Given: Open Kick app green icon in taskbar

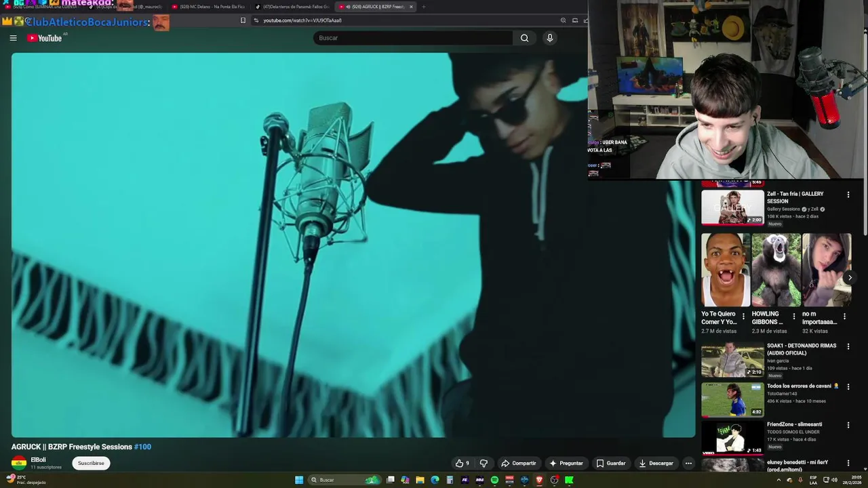Looking at the screenshot, I should [569, 480].
